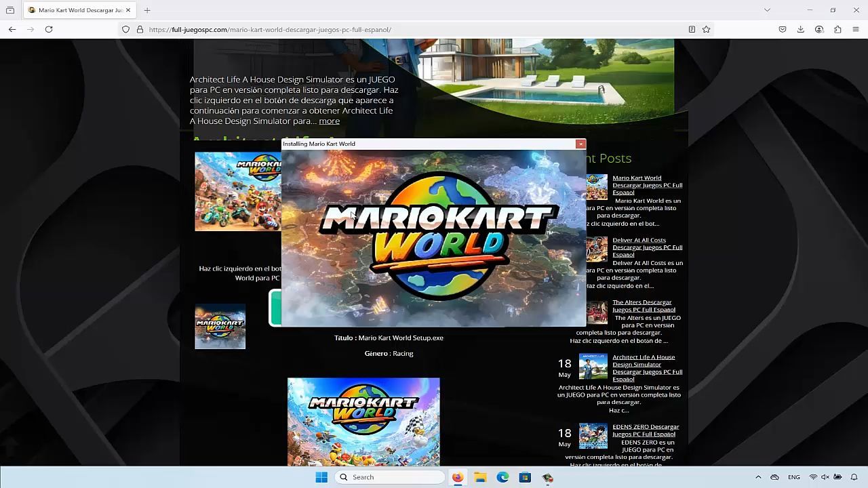Viewport: 868px width, 488px height.
Task: Open the Mario Kart World Descargar post link
Action: tap(647, 185)
